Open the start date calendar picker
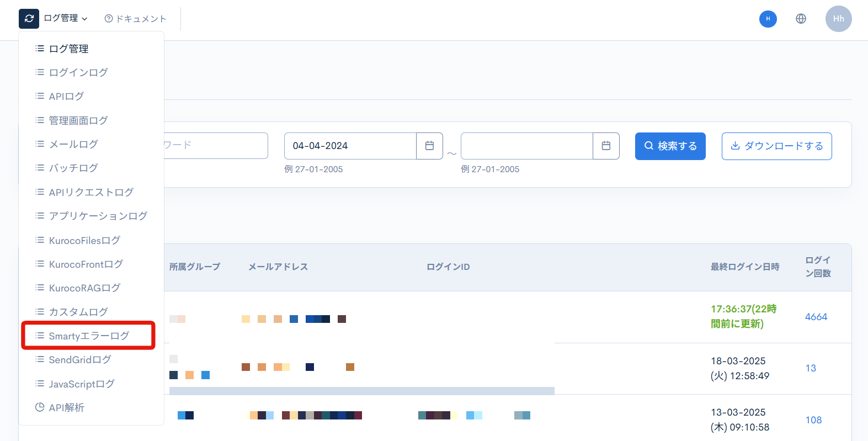The image size is (868, 441). tap(430, 146)
